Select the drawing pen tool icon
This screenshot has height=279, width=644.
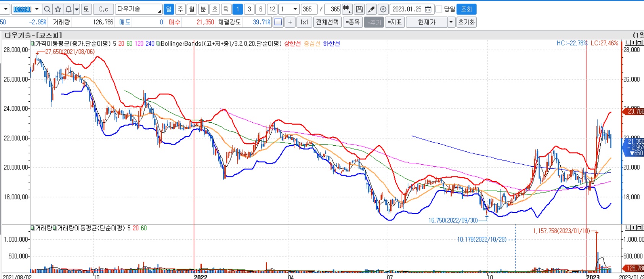(371, 9)
